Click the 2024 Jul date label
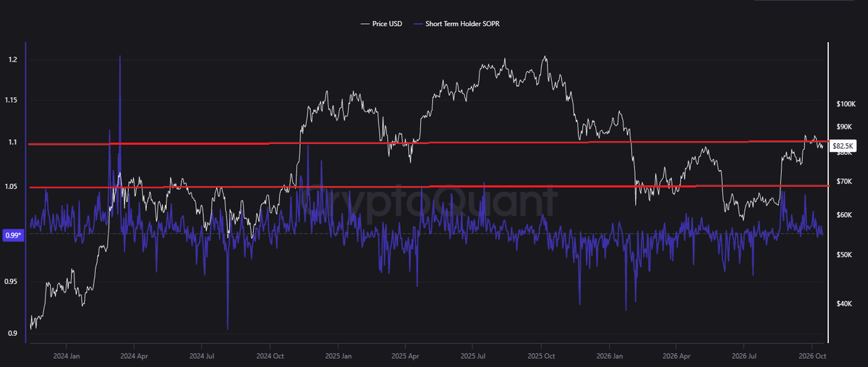 tap(202, 357)
